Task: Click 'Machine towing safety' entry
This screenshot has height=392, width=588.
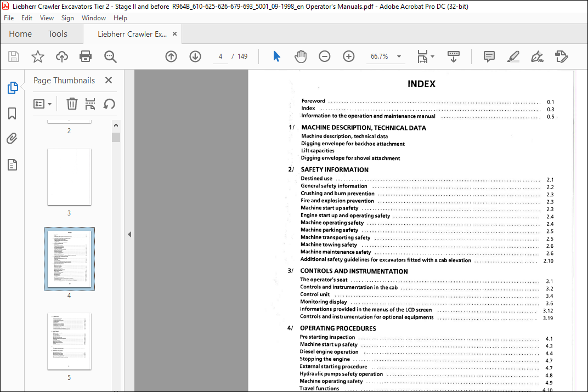Action: [x=329, y=245]
